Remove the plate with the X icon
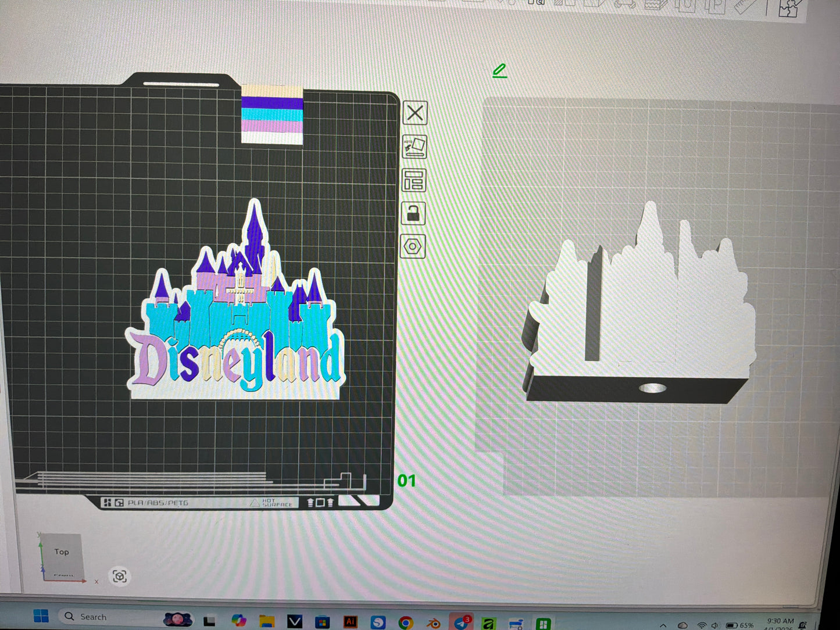The width and height of the screenshot is (840, 630). click(415, 113)
